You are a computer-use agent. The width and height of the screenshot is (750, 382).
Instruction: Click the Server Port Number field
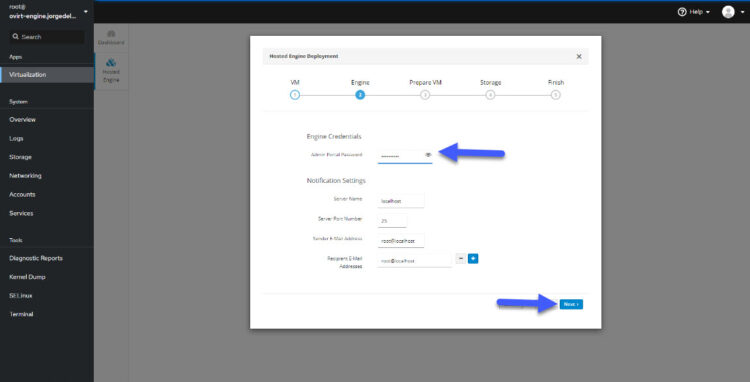(392, 221)
